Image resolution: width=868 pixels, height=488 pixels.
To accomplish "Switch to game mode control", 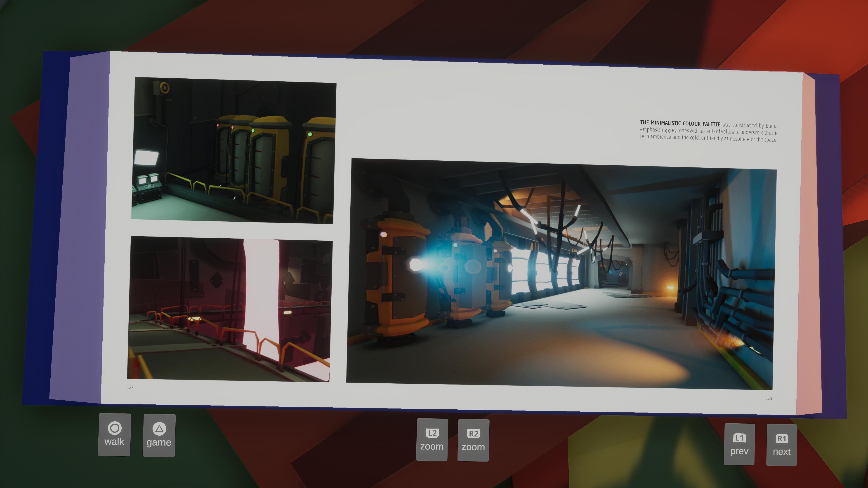I will click(x=159, y=436).
